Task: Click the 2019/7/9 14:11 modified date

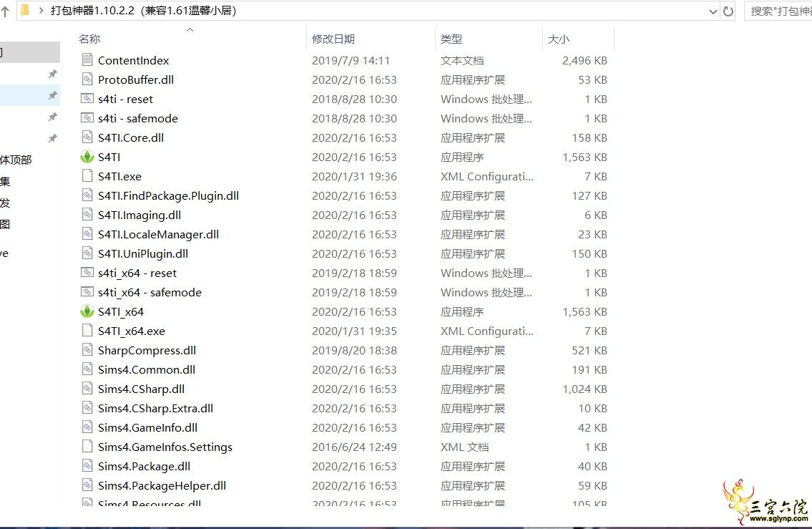Action: (351, 60)
